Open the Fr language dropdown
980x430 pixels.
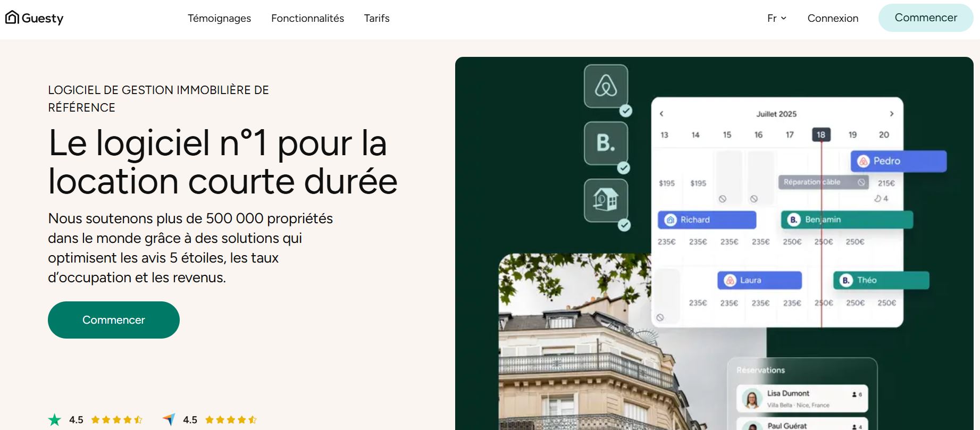(x=776, y=18)
